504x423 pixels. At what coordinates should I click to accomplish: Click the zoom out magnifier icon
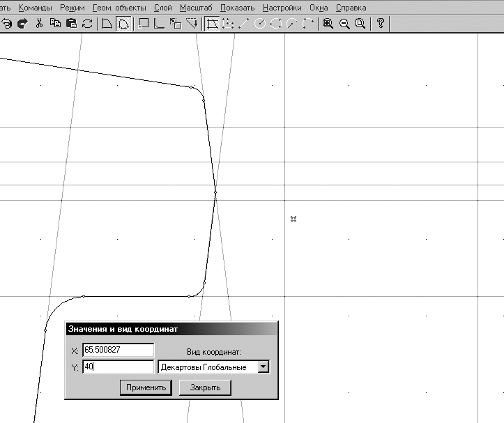pyautogui.click(x=344, y=24)
